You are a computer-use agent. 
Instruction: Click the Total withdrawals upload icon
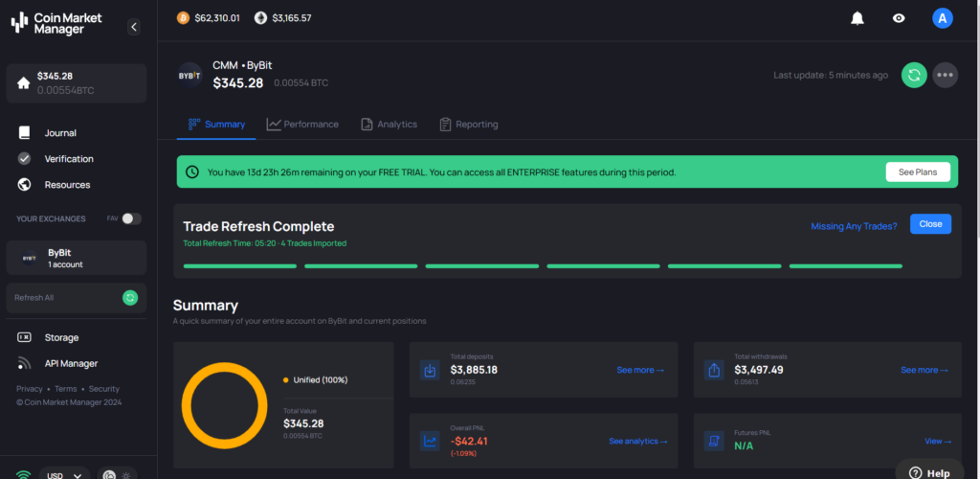[x=714, y=370]
